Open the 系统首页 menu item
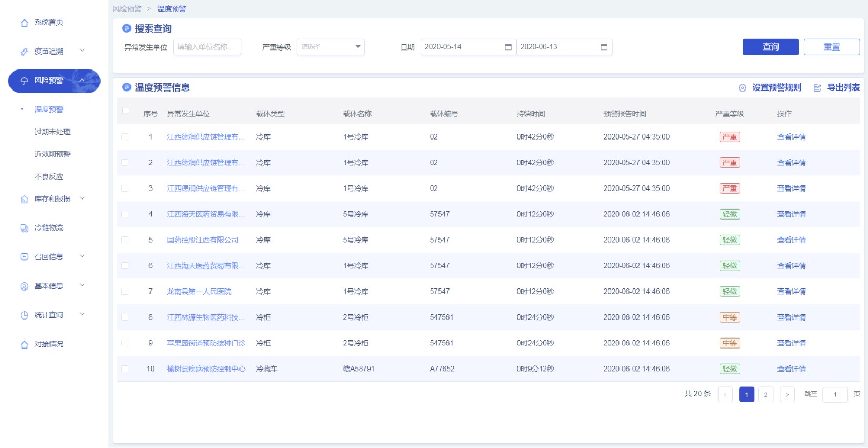This screenshot has width=868, height=448. coord(49,23)
